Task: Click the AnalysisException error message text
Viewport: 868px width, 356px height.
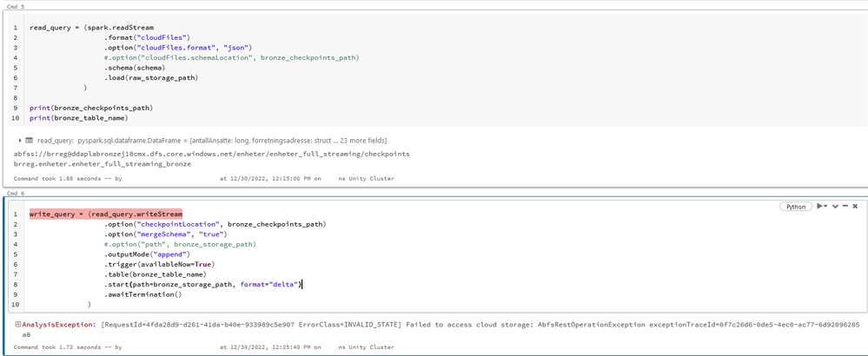Action: 348,325
